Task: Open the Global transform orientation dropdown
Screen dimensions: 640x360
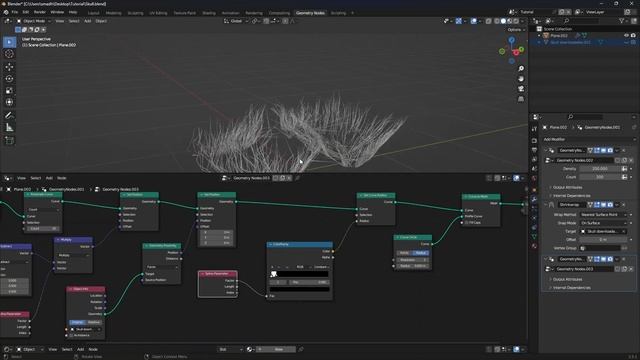Action: point(236,21)
